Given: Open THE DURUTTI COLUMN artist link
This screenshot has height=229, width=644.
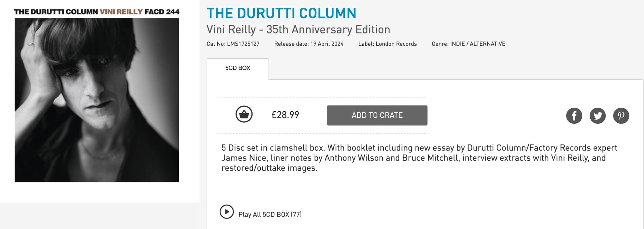Looking at the screenshot, I should 281,13.
